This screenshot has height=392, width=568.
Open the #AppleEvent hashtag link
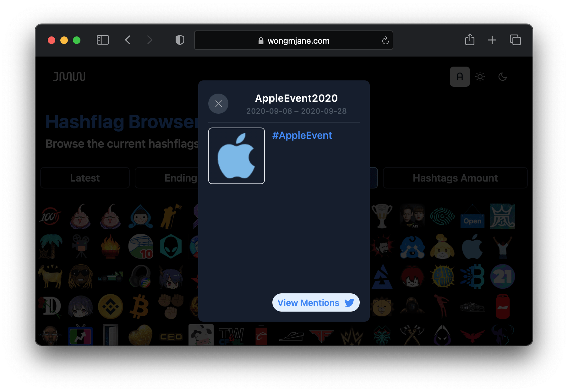click(x=302, y=135)
